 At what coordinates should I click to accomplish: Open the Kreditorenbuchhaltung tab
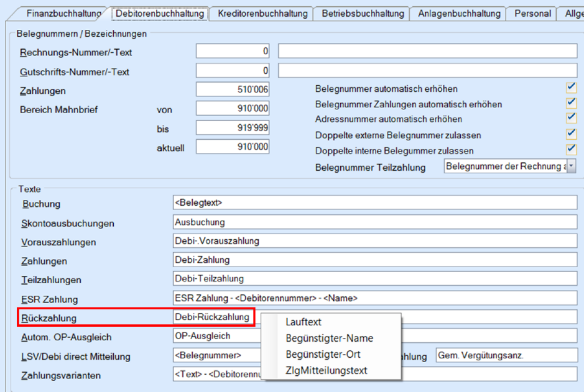(262, 13)
